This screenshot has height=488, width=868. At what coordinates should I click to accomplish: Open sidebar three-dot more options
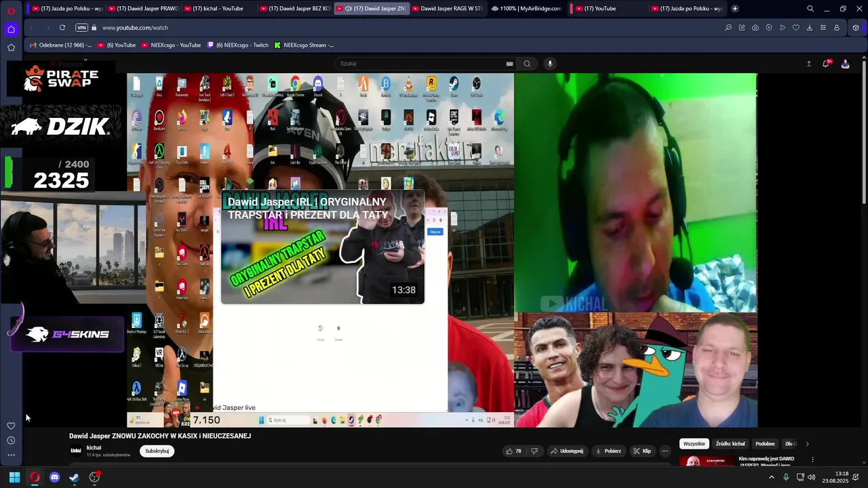pyautogui.click(x=11, y=455)
